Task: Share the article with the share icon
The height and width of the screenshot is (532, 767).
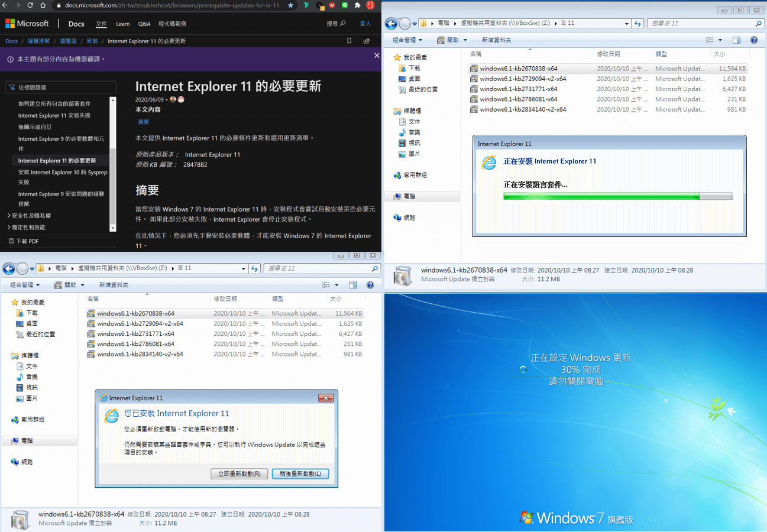Action: 367,41
